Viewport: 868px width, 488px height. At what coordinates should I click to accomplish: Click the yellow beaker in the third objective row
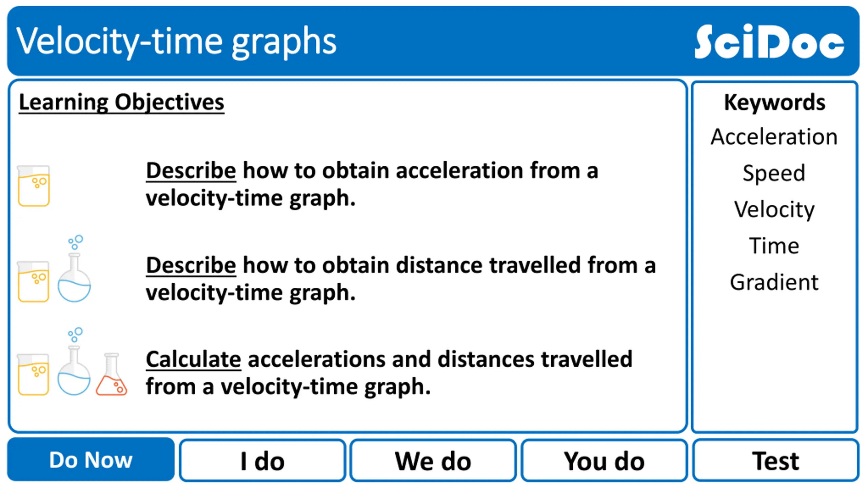click(x=33, y=374)
